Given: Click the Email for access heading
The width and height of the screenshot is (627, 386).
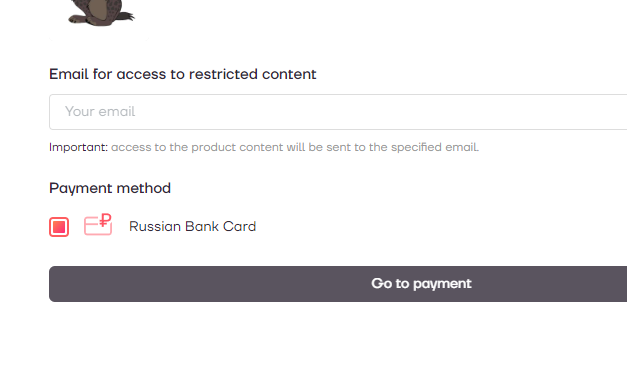Looking at the screenshot, I should [x=183, y=74].
